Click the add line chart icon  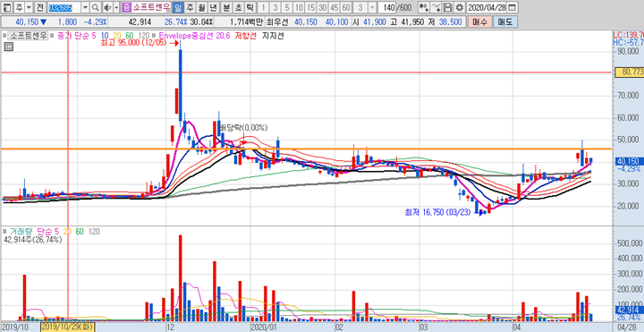(436, 7)
